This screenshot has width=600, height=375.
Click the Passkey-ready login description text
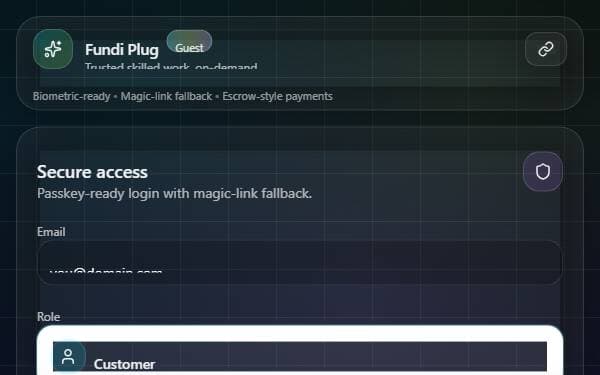[174, 194]
